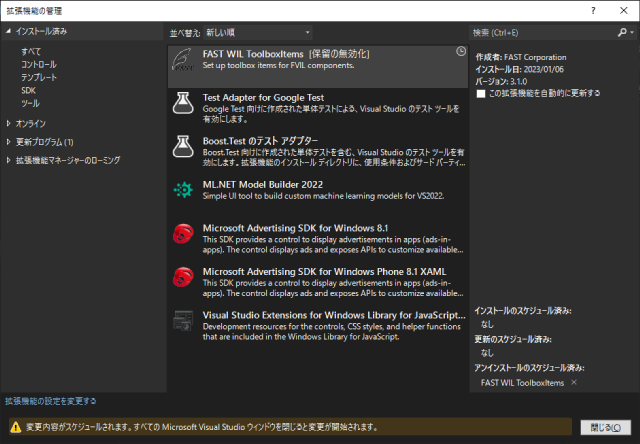Click the 閉じる button

[606, 427]
